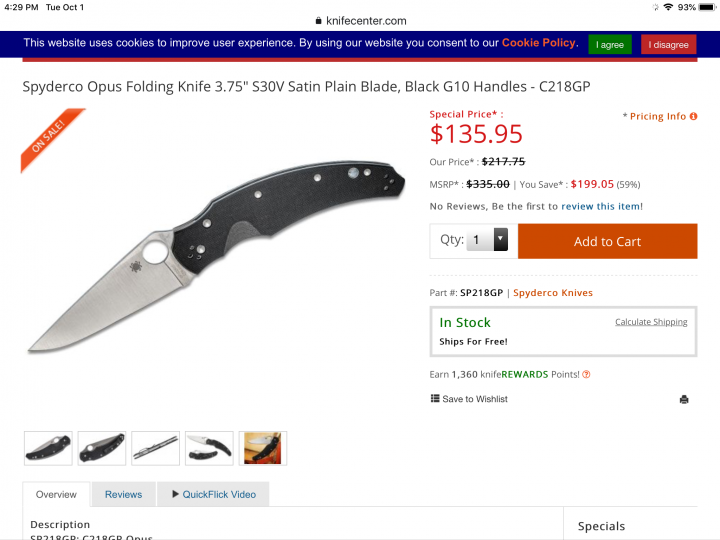Open the knifeREWARDS question mark help icon
The image size is (720, 540).
[586, 375]
